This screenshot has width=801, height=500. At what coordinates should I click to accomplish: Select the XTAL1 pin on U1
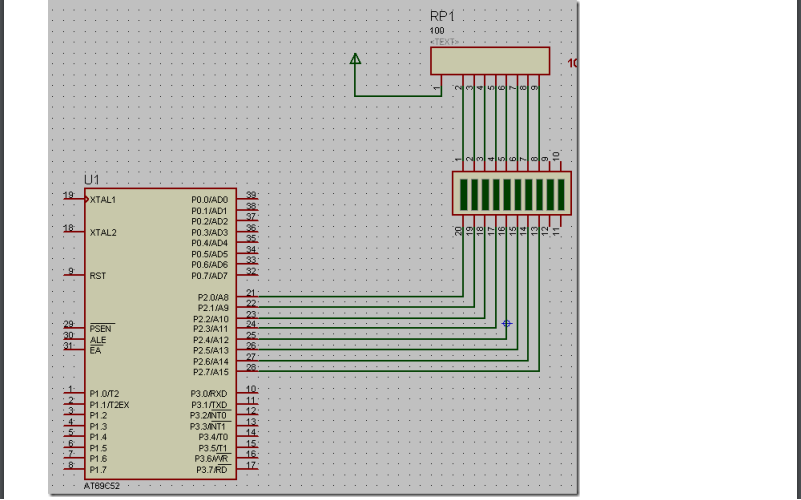pyautogui.click(x=103, y=200)
